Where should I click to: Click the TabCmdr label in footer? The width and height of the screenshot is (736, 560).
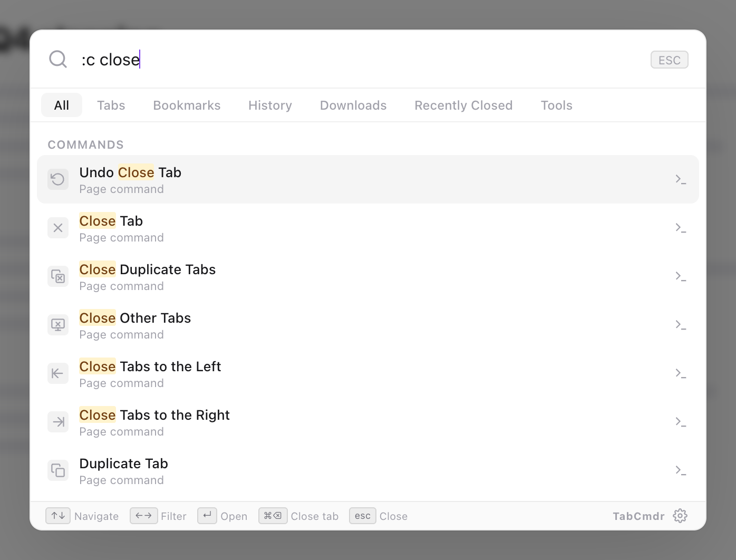(638, 516)
